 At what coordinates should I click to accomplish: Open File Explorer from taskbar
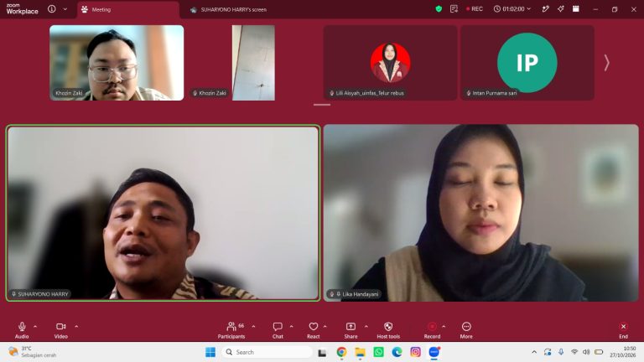(x=361, y=352)
